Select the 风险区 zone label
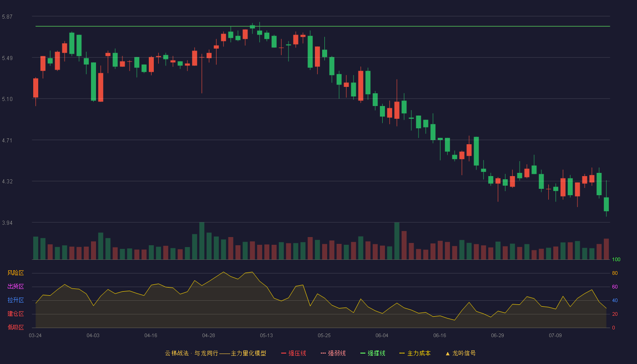Viewport: 637px width, 364px height. [15, 273]
